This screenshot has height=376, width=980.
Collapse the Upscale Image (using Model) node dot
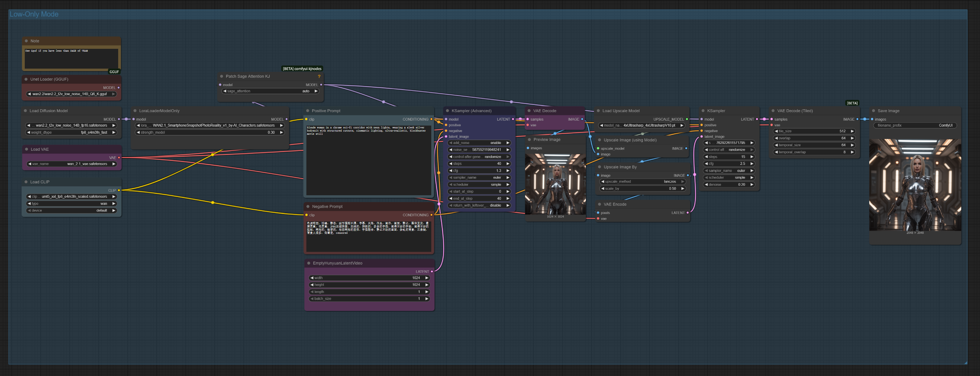pos(600,140)
